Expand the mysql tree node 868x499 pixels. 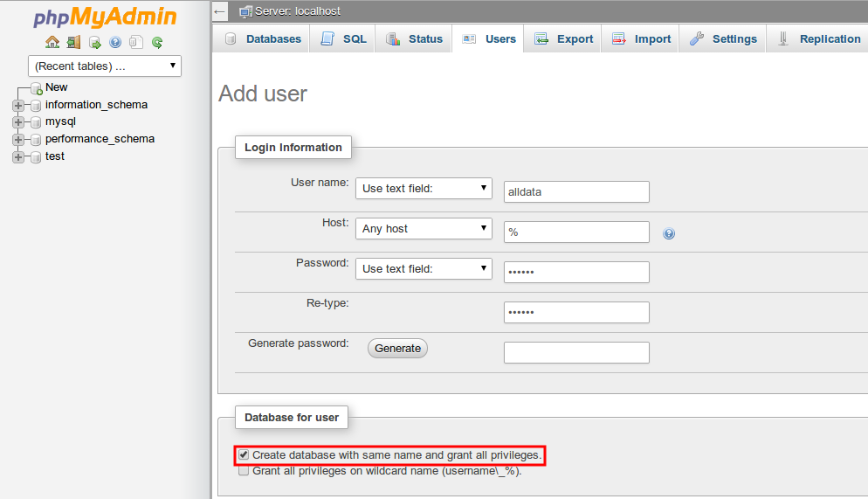pos(18,121)
